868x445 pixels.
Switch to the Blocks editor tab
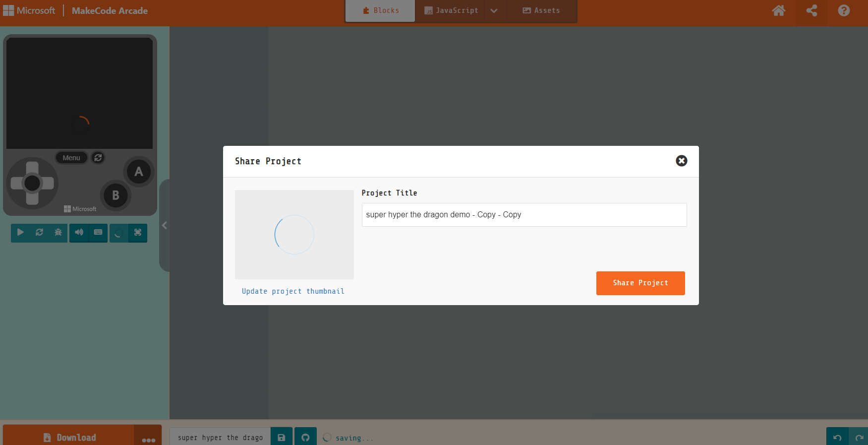[x=380, y=11]
